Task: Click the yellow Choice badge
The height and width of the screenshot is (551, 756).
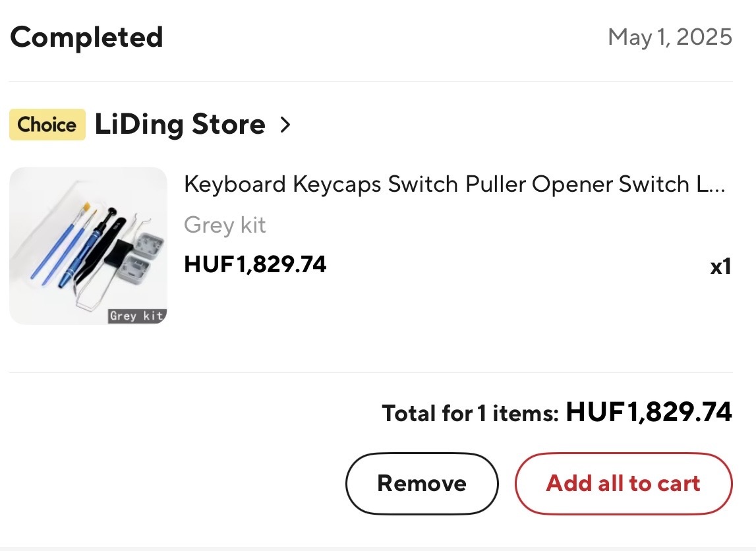Action: pos(47,125)
